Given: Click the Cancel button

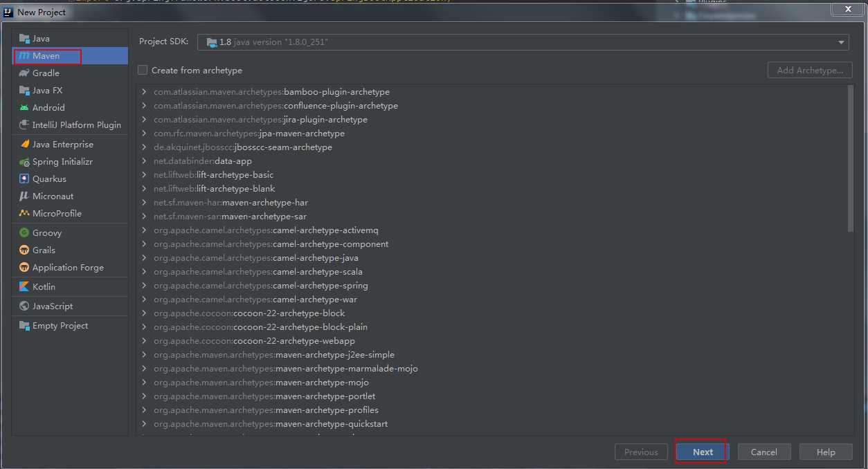Looking at the screenshot, I should [763, 452].
